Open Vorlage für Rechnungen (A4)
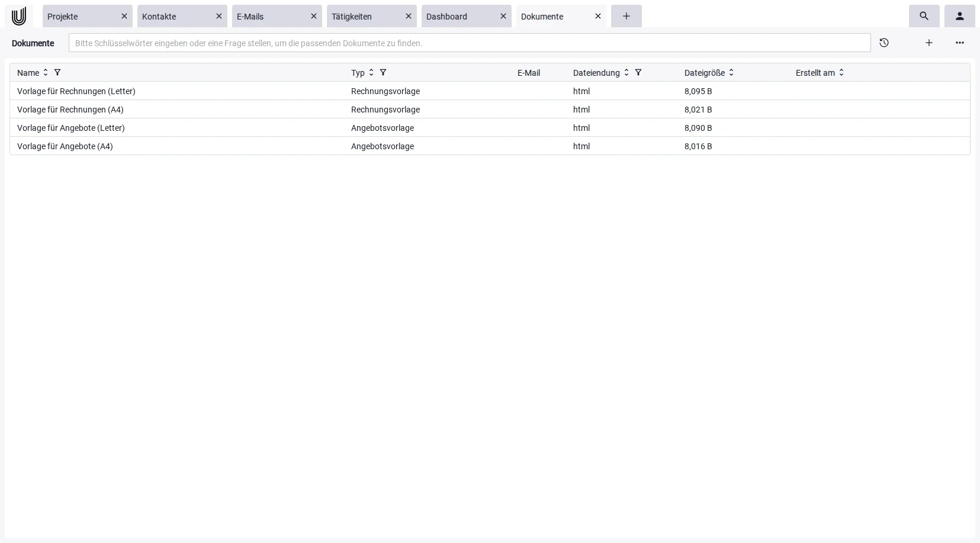 coord(490,110)
